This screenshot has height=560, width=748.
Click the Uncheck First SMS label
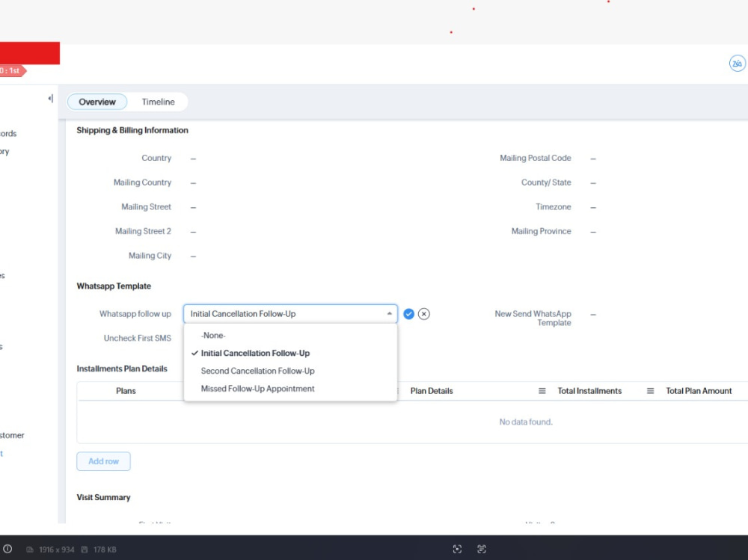pos(138,338)
